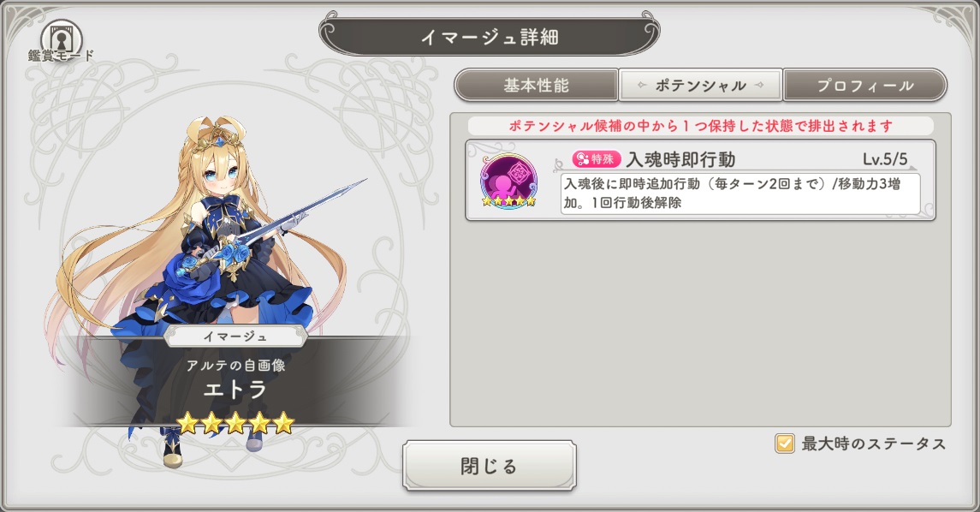The width and height of the screenshot is (980, 512).
Task: Click the potential description text box
Action: [740, 193]
